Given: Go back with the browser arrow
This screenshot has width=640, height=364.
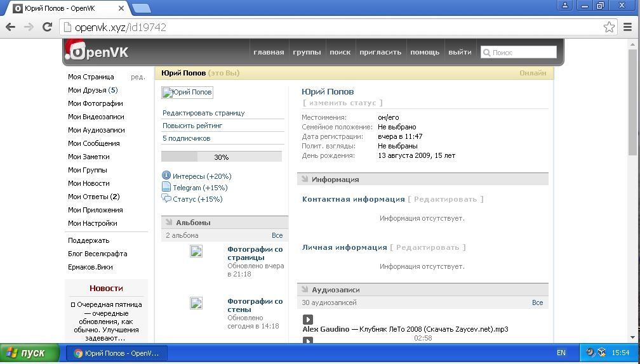Looking at the screenshot, I should pyautogui.click(x=11, y=27).
